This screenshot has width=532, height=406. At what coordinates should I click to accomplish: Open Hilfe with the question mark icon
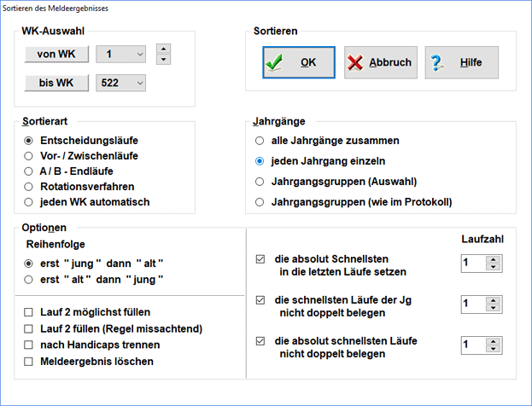tap(461, 62)
